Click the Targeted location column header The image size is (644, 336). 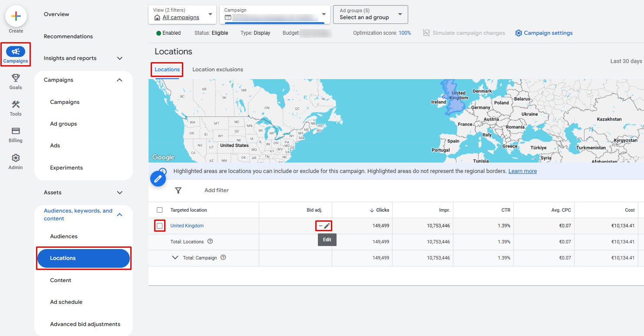(x=188, y=210)
